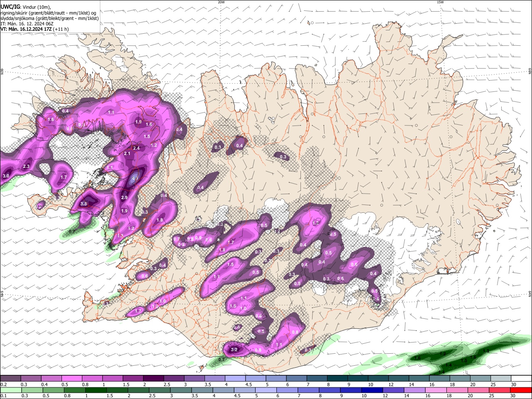Click the 'rigning/skúrir' legend description line
Screen dimensions: 532x399
(48, 13)
